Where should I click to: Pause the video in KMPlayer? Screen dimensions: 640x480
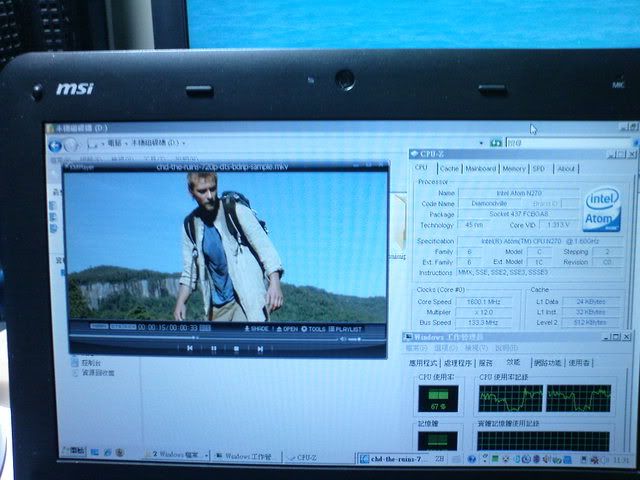[x=213, y=349]
